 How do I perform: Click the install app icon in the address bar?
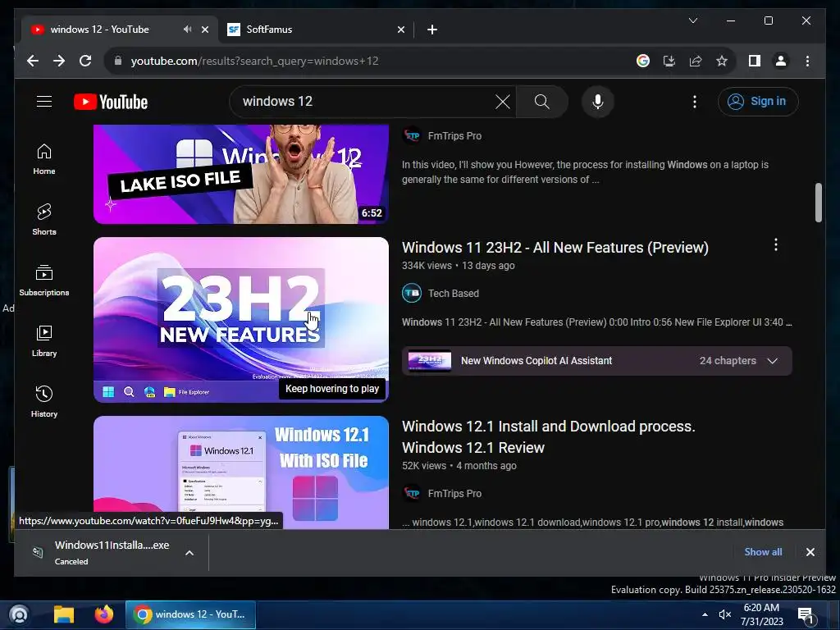point(669,61)
